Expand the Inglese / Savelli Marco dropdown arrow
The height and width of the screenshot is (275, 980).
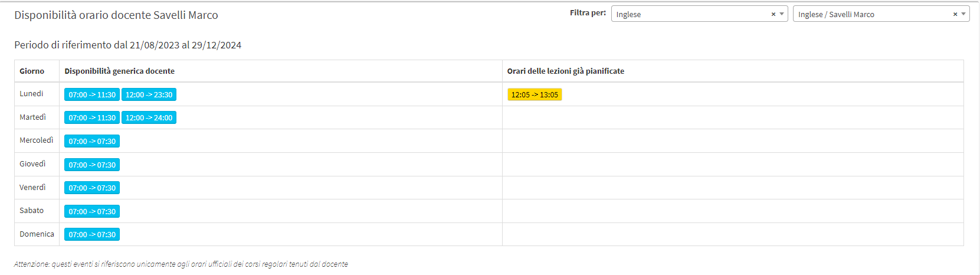pyautogui.click(x=963, y=14)
